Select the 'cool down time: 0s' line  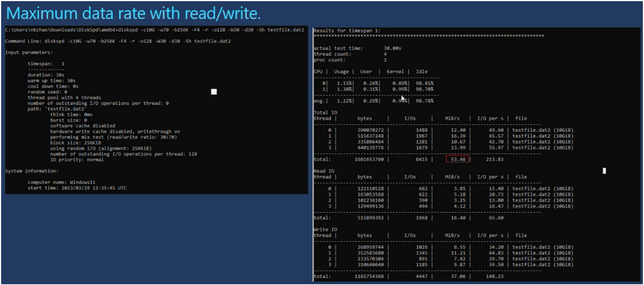pyautogui.click(x=53, y=86)
